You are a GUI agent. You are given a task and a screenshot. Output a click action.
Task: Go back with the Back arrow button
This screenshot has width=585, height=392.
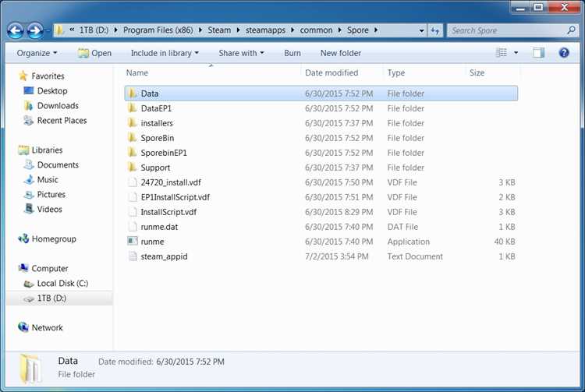point(16,30)
